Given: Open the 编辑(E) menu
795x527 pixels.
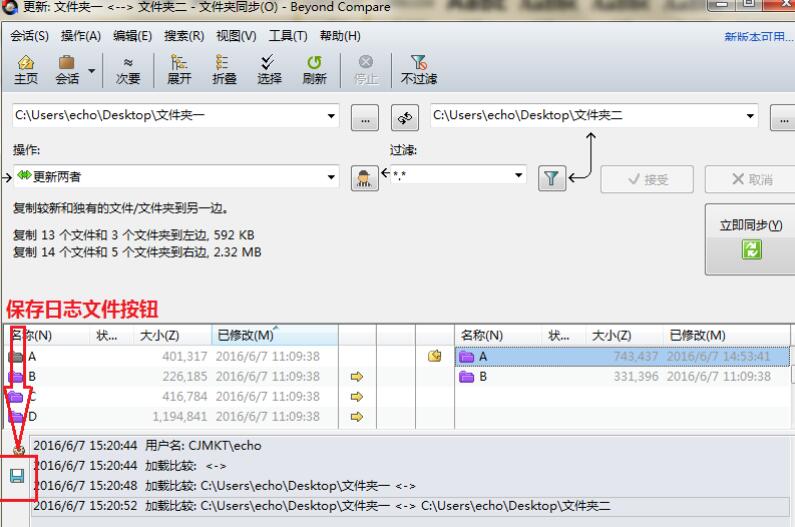Looking at the screenshot, I should tap(132, 36).
